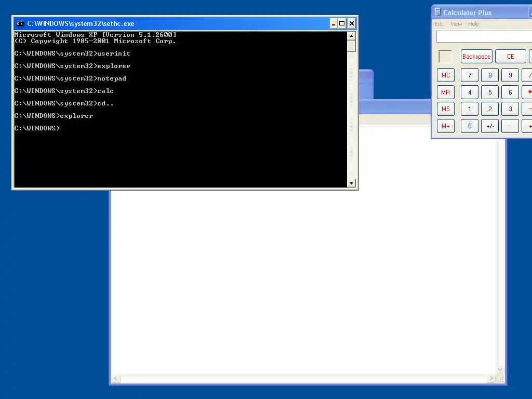
Task: Click calculator digit 1 button
Action: coord(470,109)
